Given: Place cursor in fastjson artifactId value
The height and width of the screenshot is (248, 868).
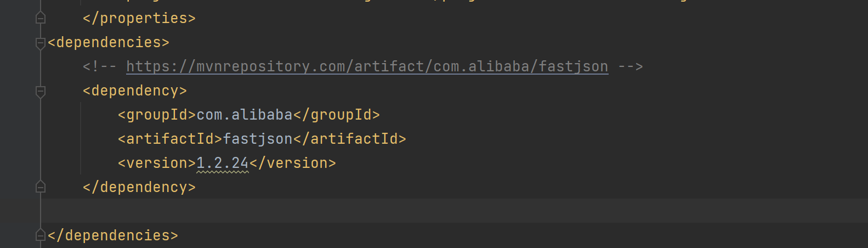Looking at the screenshot, I should point(257,139).
